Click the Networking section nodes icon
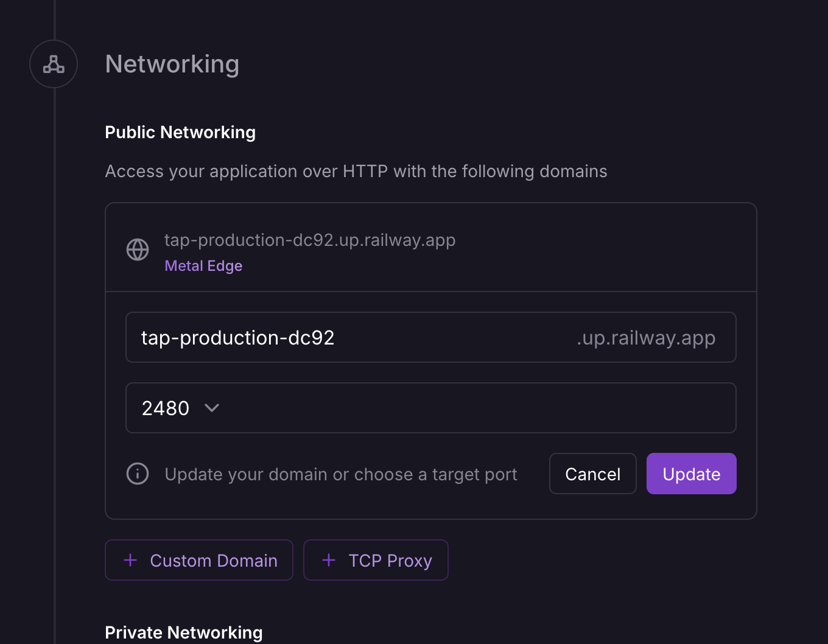This screenshot has width=828, height=644. [x=54, y=64]
